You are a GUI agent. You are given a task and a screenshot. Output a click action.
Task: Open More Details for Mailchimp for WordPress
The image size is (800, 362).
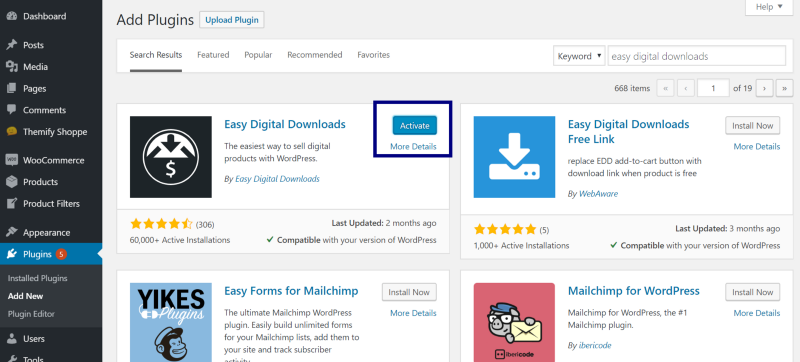click(757, 313)
